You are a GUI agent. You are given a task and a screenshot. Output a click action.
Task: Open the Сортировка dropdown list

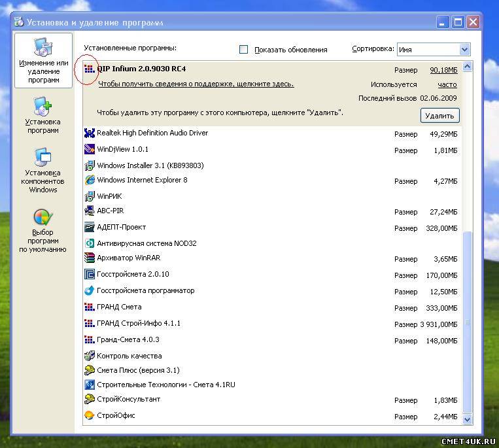(464, 49)
